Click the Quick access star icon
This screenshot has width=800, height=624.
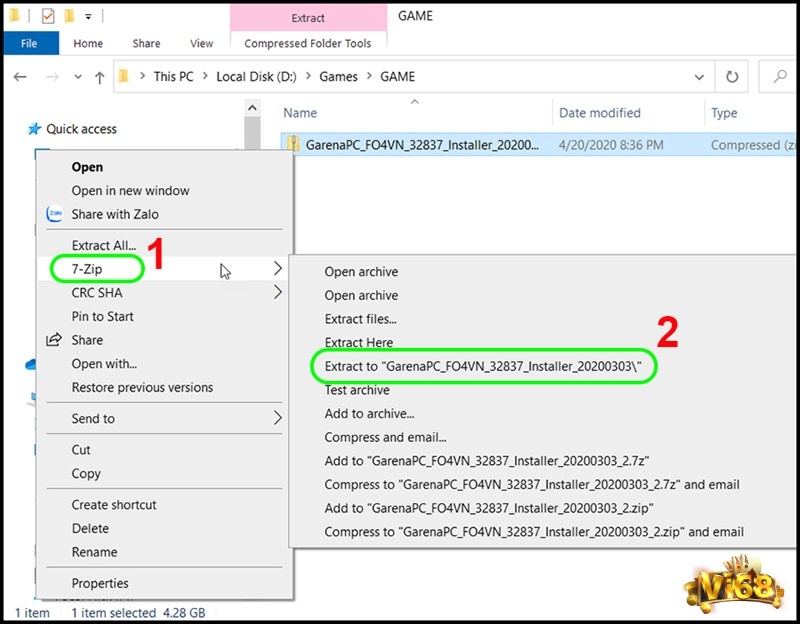pos(34,129)
